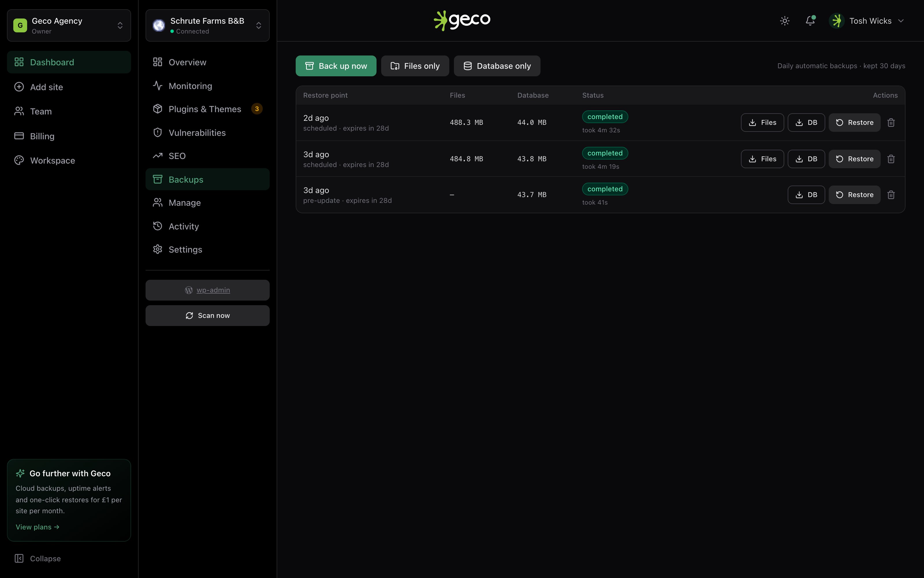Open wp-admin link
924x578 pixels.
(x=207, y=290)
